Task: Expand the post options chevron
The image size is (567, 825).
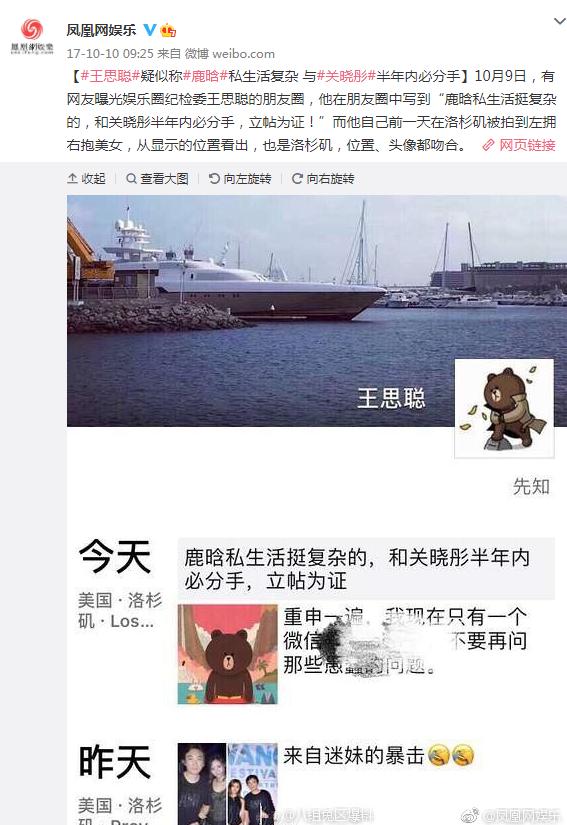Action: (x=560, y=22)
